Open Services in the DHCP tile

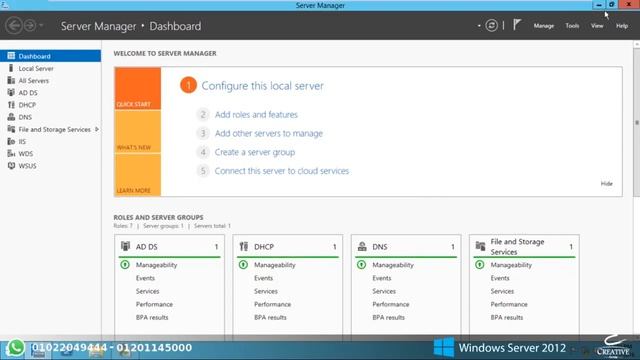[266, 291]
